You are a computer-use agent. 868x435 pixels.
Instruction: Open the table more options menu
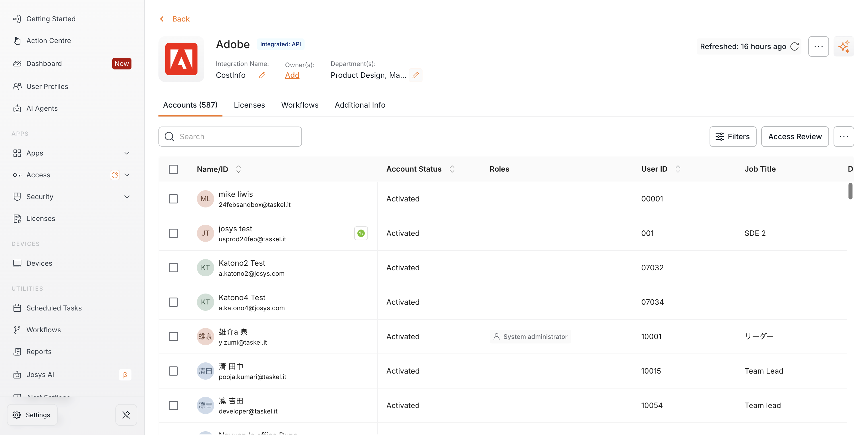844,137
